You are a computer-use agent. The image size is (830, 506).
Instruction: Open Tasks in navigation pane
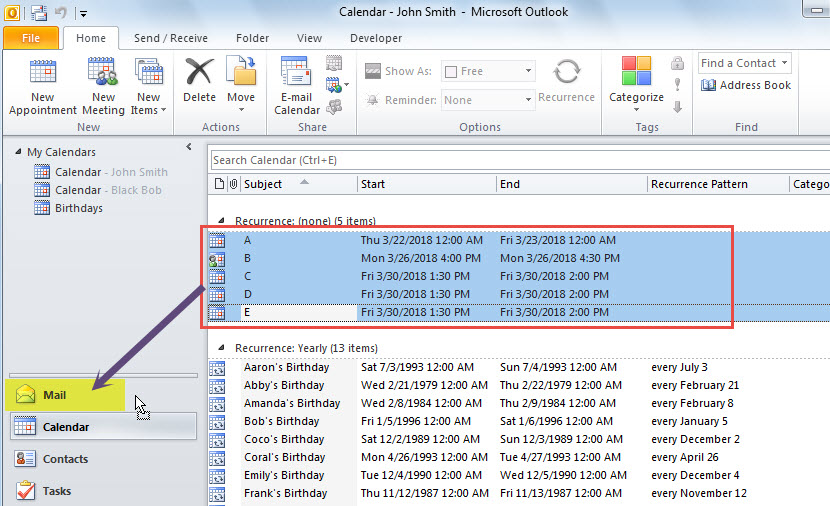point(103,491)
